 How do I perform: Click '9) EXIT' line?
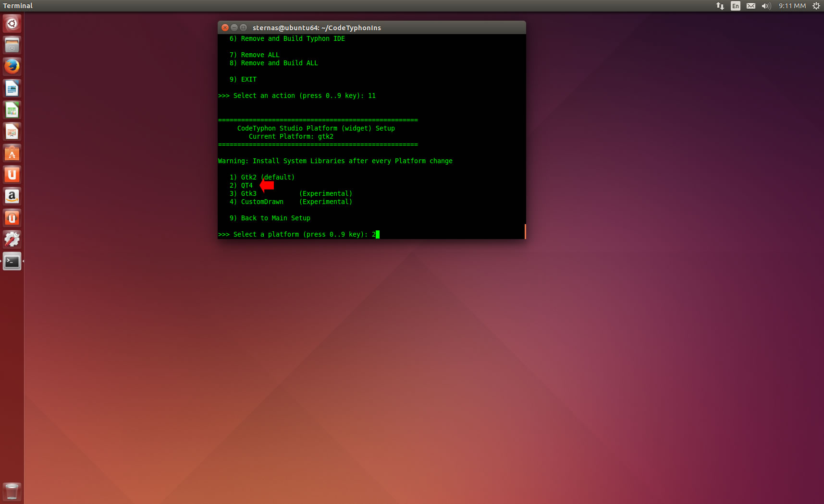[243, 79]
